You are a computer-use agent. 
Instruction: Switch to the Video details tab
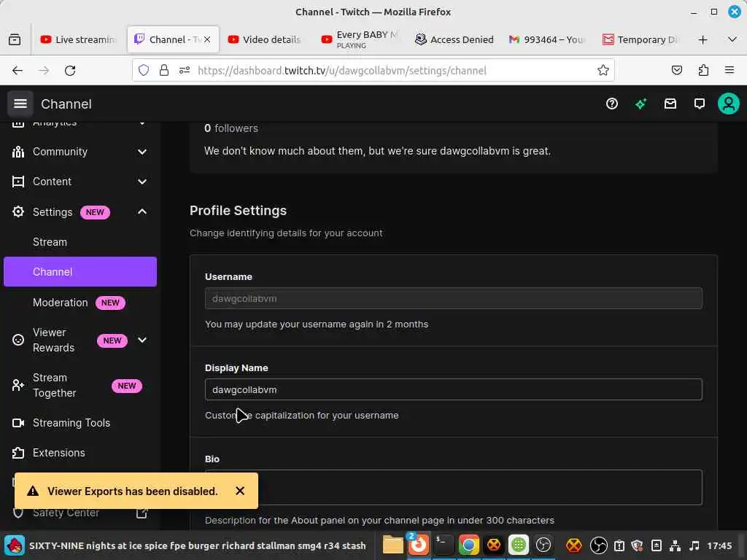266,39
